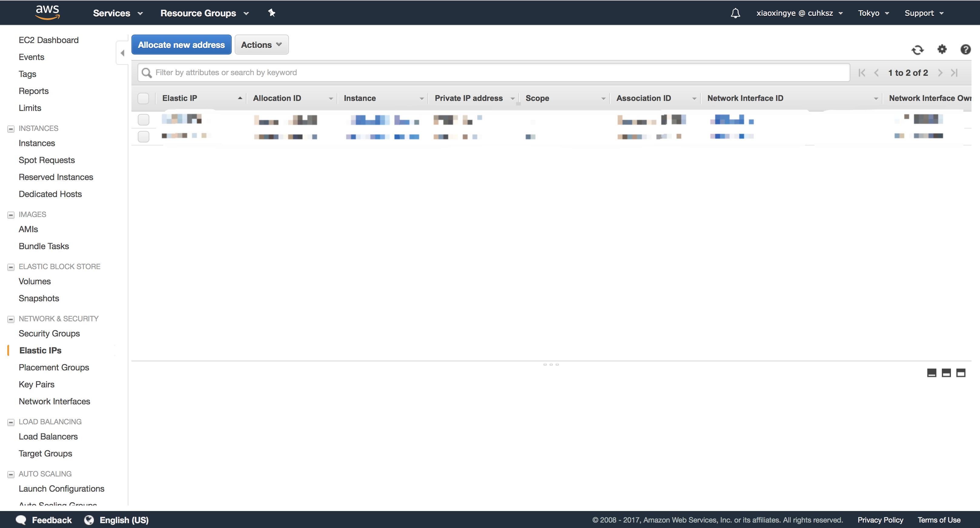Open Dedicated Hosts page

tap(50, 194)
